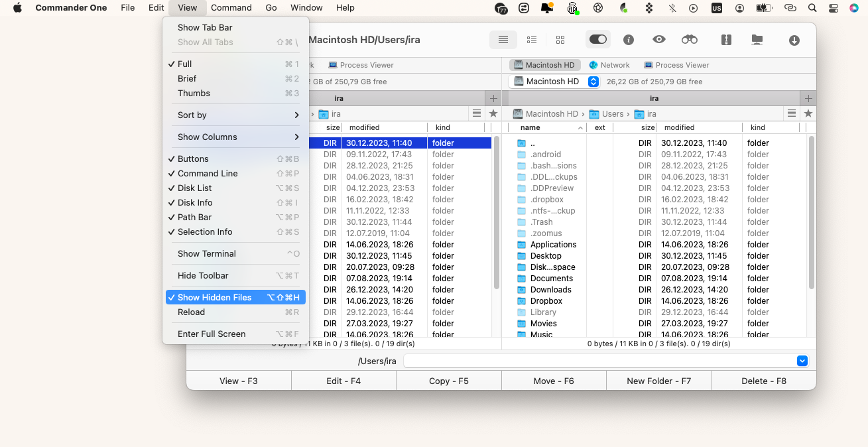Open the file info panel icon
Image resolution: width=868 pixels, height=447 pixels.
coord(628,40)
